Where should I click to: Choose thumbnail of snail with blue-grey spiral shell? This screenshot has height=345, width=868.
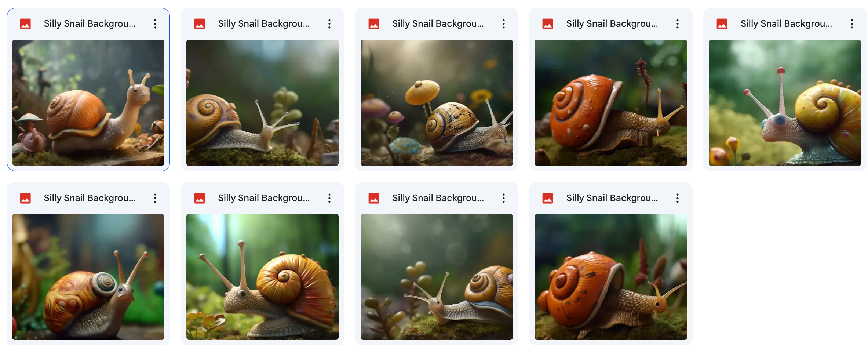click(88, 277)
